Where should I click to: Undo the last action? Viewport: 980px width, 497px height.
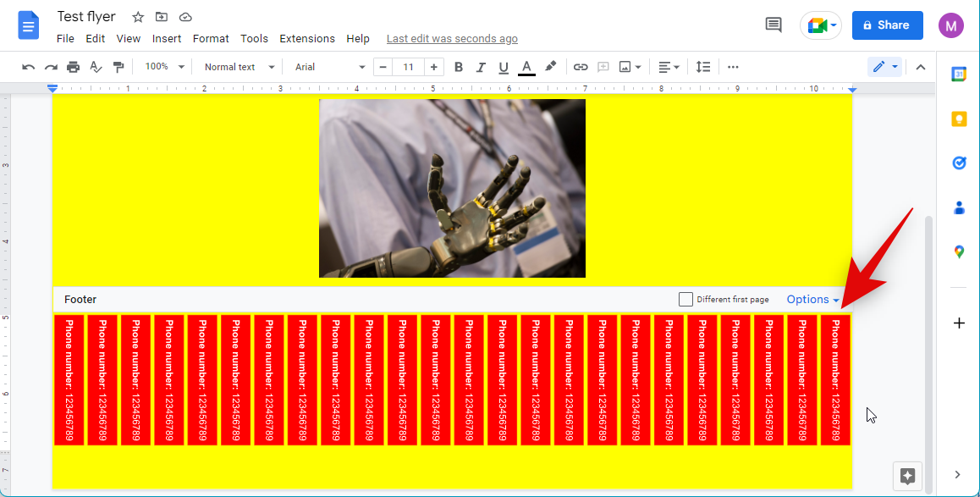click(28, 67)
